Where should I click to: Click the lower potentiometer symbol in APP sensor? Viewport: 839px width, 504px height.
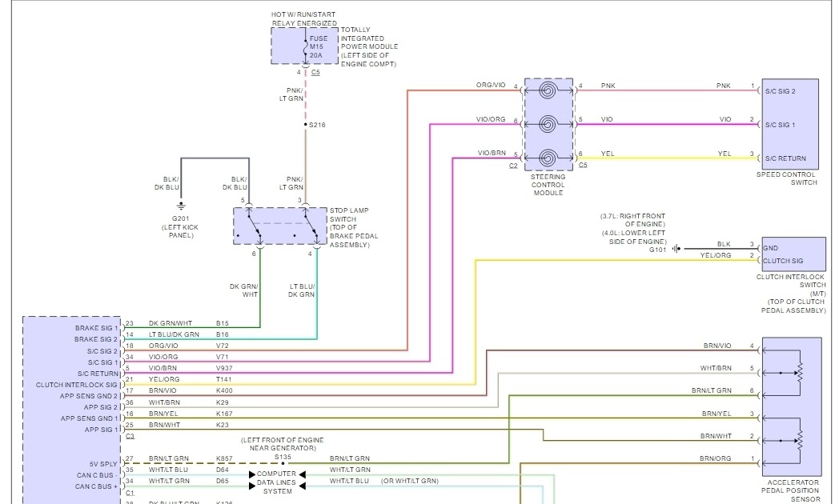tap(800, 440)
